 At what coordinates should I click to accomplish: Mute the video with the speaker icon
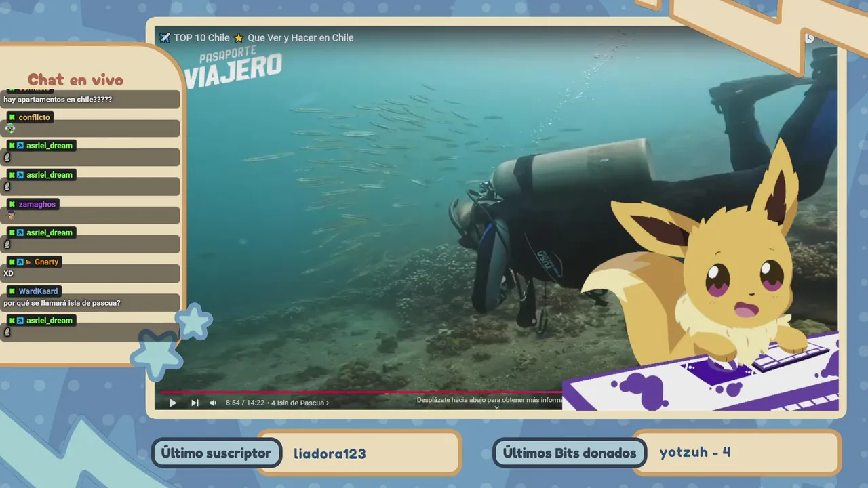(x=213, y=403)
